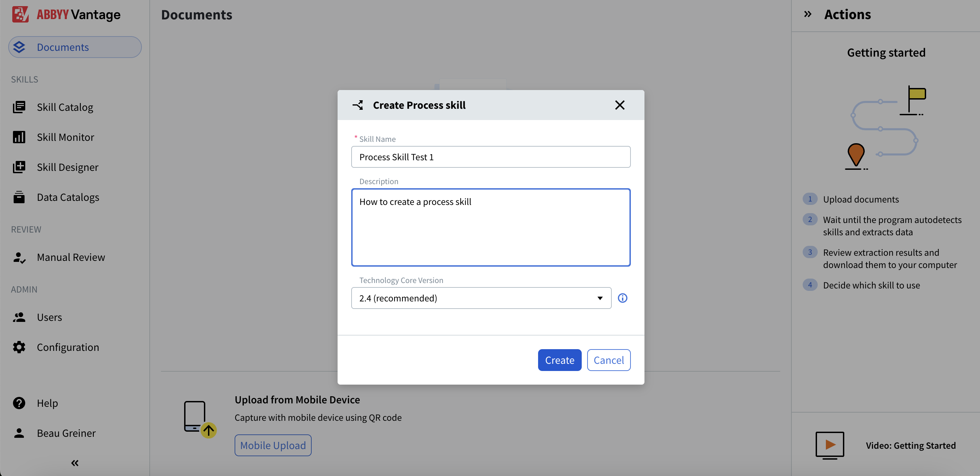Click the Help question mark icon
980x476 pixels.
coord(19,403)
